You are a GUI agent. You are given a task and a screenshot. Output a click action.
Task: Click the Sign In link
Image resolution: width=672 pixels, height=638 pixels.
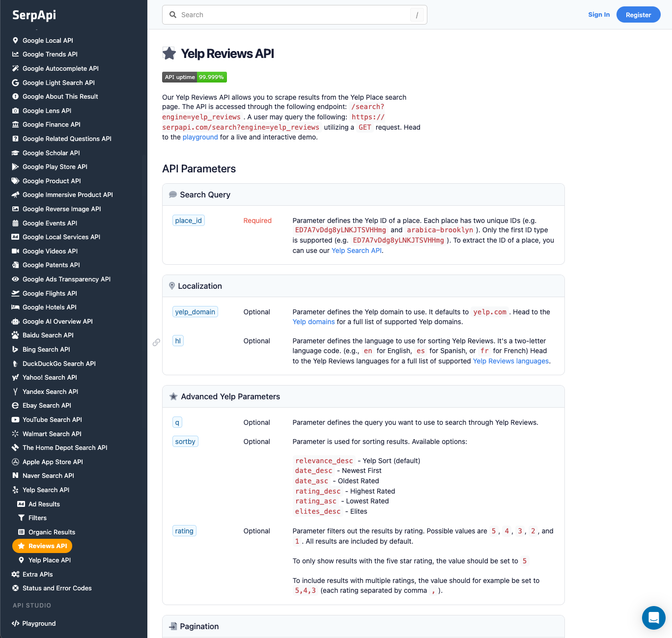(599, 15)
